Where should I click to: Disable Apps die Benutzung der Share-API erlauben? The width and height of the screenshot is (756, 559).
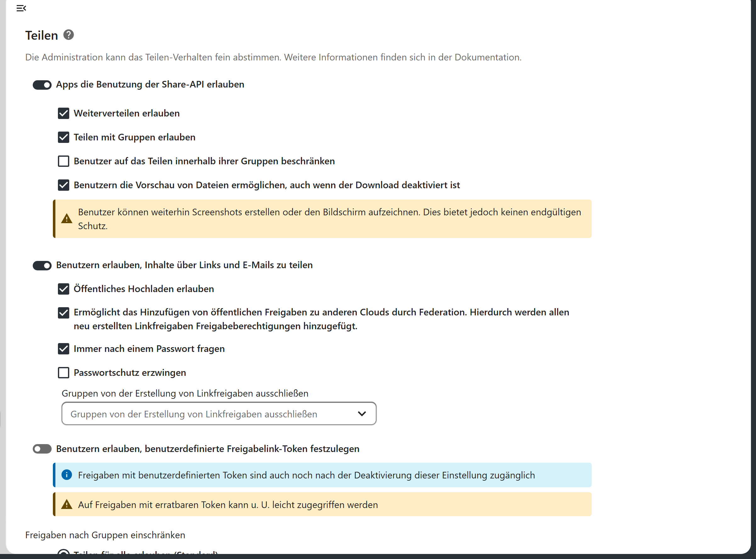[42, 85]
